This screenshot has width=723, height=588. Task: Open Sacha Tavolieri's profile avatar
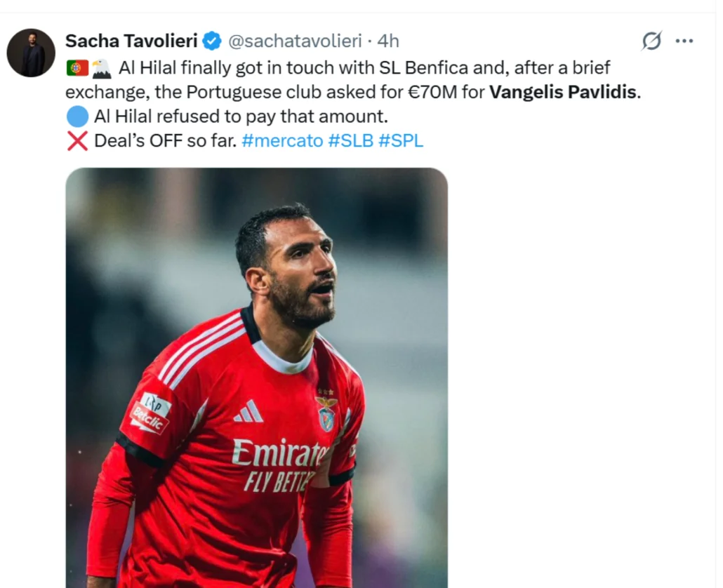click(x=31, y=53)
